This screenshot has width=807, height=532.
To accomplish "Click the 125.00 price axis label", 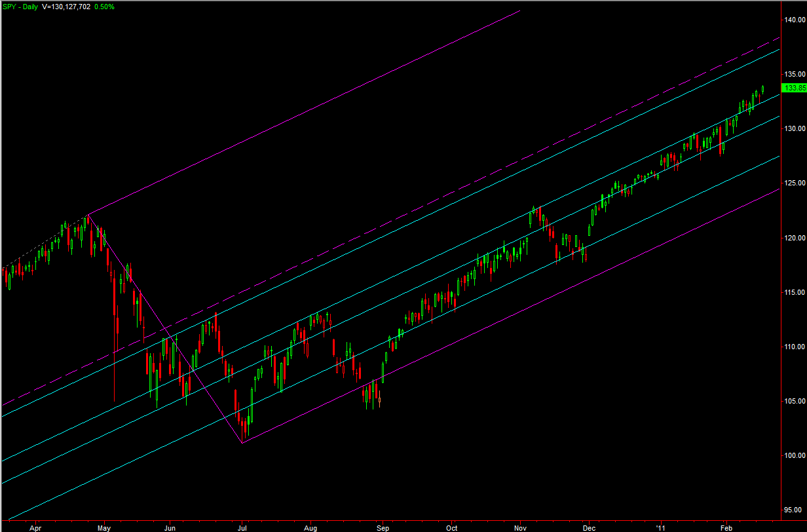I will [795, 183].
